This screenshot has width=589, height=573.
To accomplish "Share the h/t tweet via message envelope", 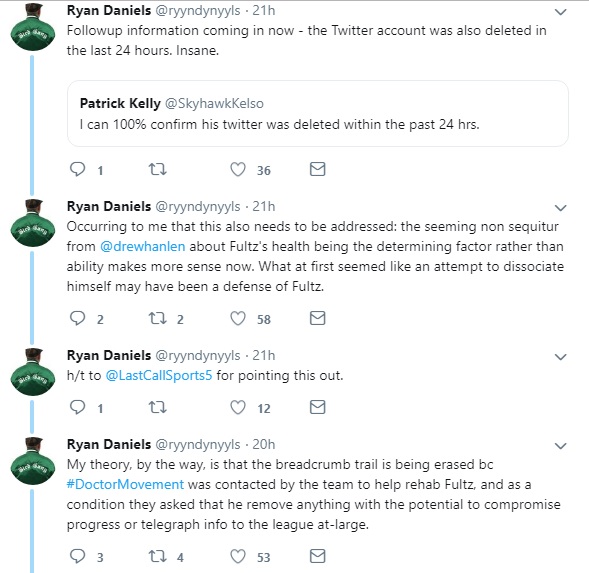I will click(317, 407).
